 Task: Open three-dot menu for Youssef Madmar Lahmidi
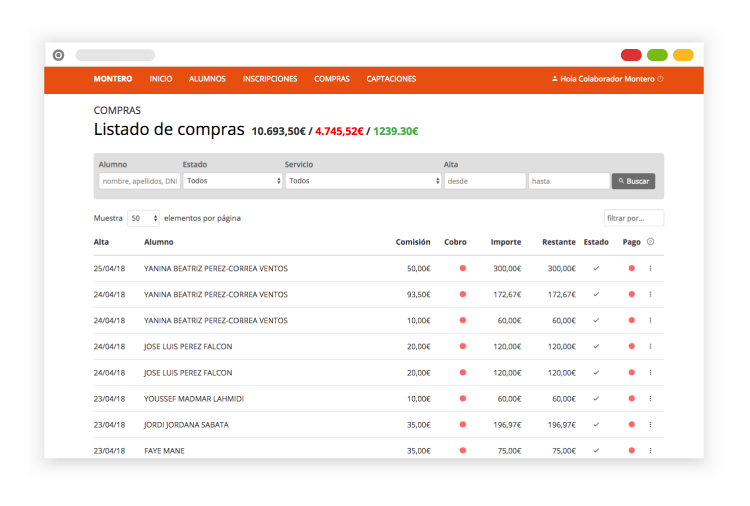pyautogui.click(x=650, y=398)
